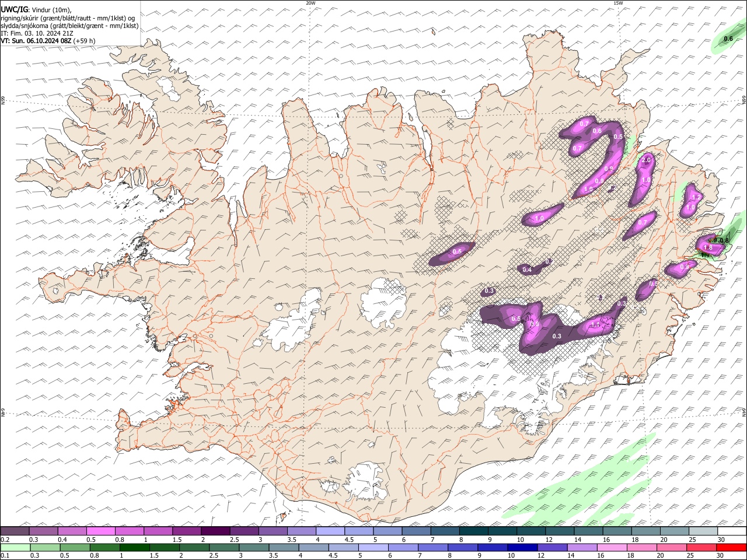747x560 pixels.
Task: Select the palest green lower legend swatch at 0.1
Action: click(16, 547)
